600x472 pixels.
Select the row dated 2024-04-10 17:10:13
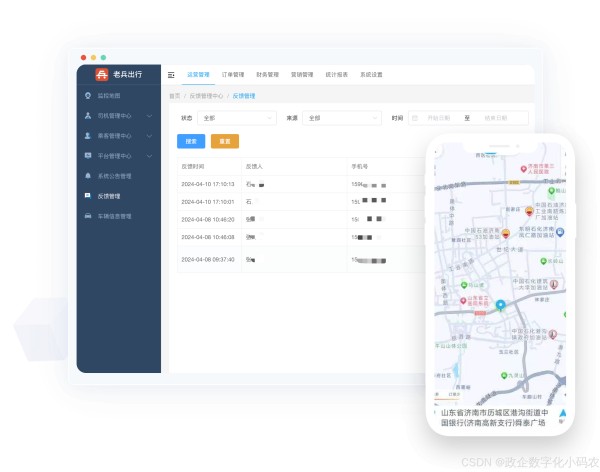302,185
